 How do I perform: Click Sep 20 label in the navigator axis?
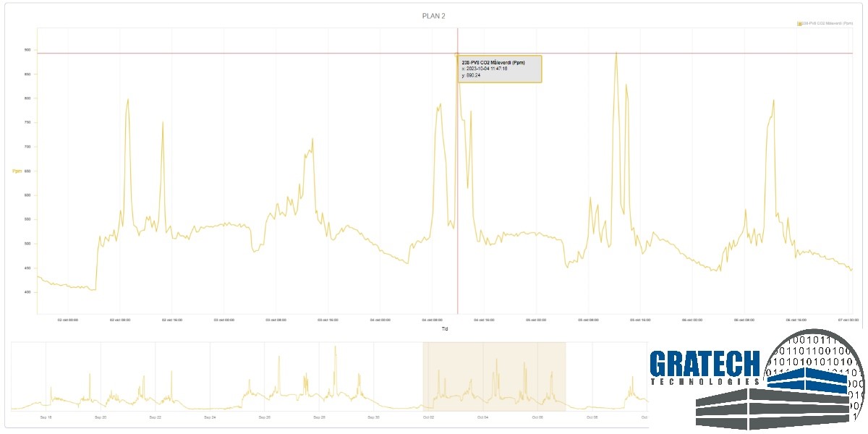[x=101, y=417]
